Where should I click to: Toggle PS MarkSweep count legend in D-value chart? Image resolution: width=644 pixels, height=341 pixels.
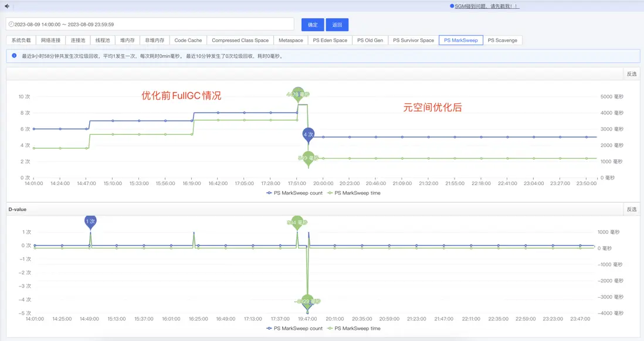point(294,328)
